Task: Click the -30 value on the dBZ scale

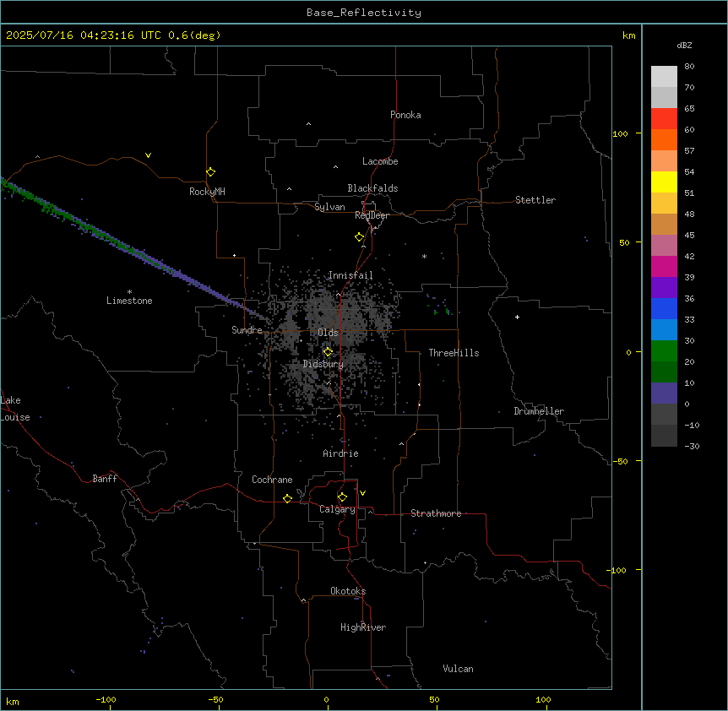Action: tap(692, 446)
